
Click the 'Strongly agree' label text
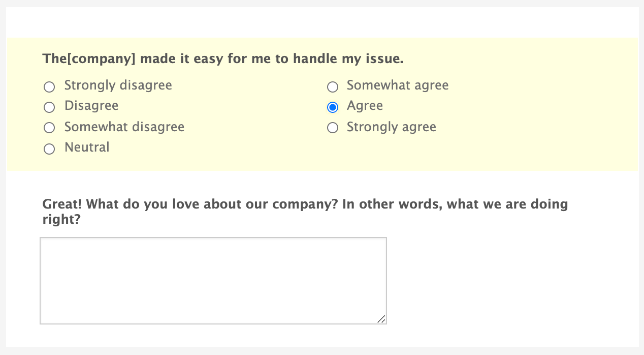pyautogui.click(x=391, y=127)
